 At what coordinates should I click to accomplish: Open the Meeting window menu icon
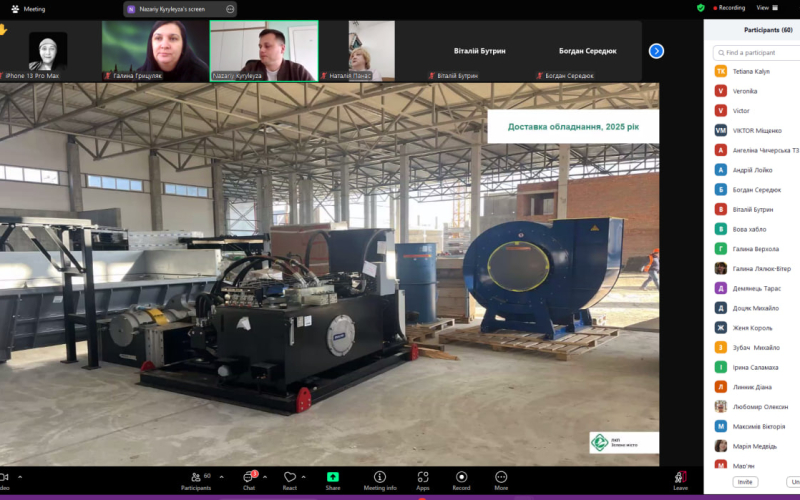click(15, 9)
